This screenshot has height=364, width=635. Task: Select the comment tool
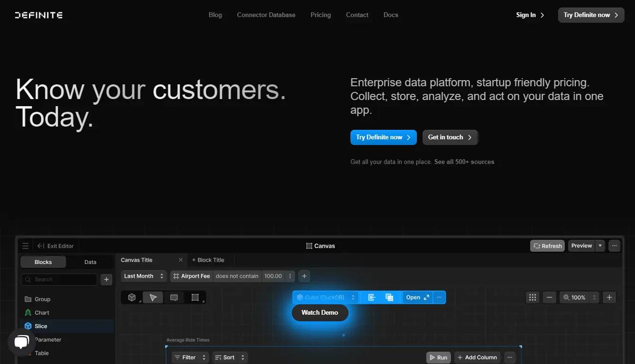174,297
